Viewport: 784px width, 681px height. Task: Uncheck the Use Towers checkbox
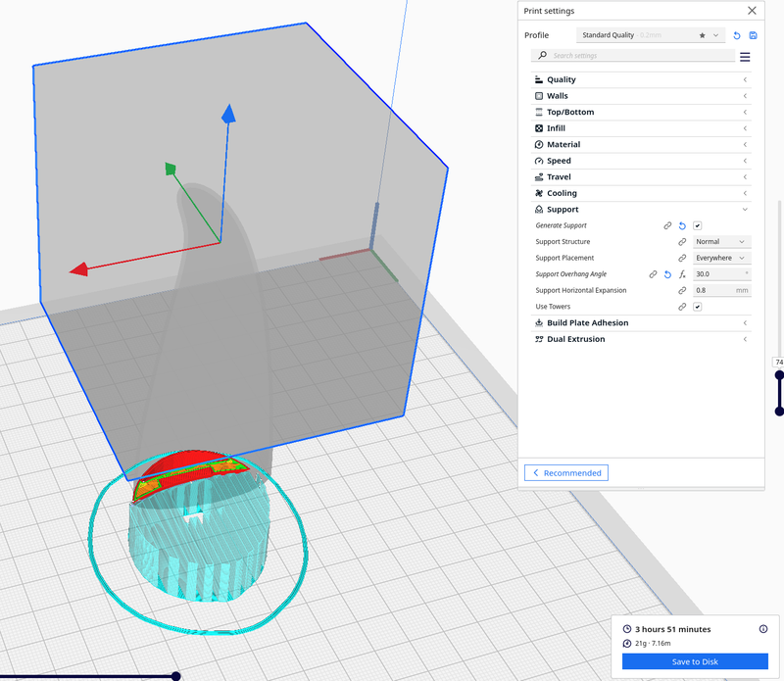698,307
